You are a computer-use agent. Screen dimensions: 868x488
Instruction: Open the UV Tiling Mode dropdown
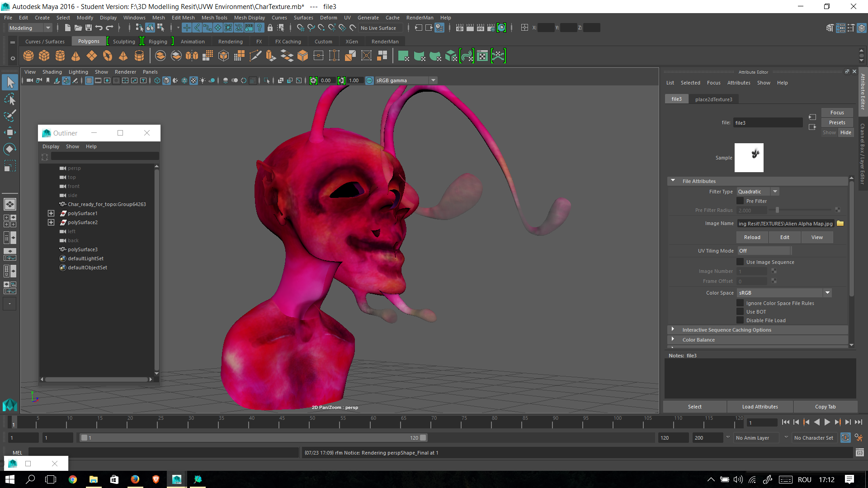(x=764, y=251)
